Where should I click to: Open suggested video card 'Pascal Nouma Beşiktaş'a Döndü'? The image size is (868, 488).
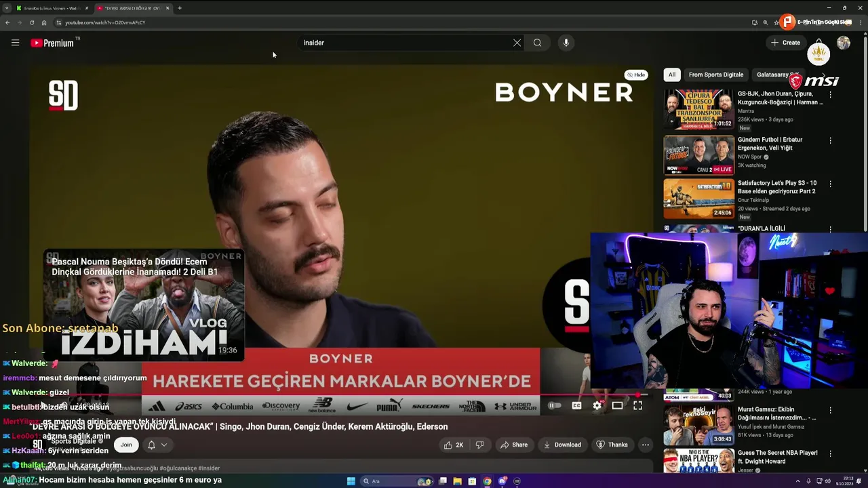click(144, 305)
